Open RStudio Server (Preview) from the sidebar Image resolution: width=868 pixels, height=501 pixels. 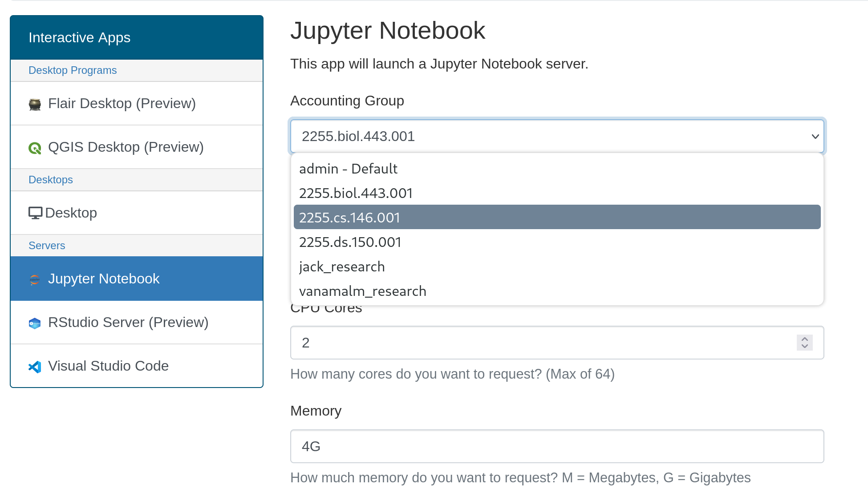(x=128, y=322)
